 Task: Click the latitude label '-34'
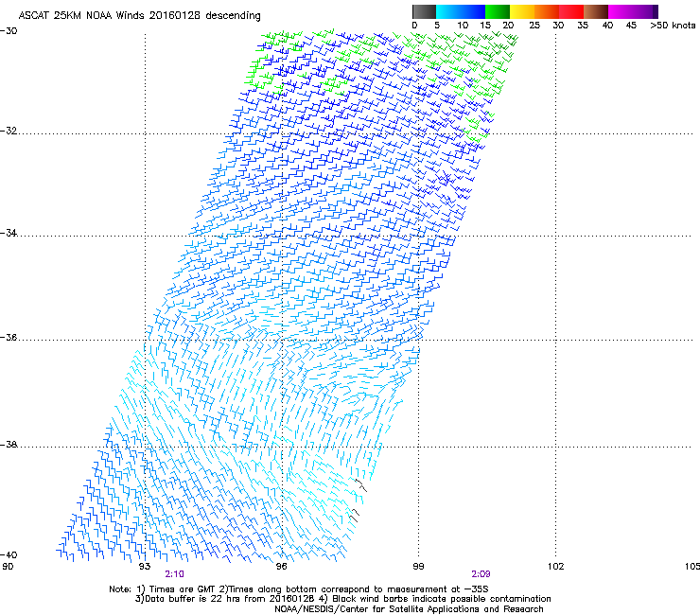tap(9, 233)
